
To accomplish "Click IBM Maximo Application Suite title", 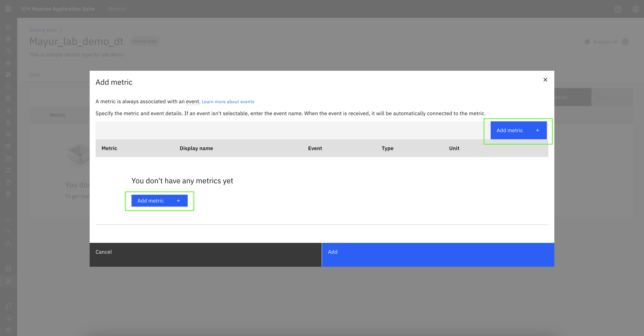I will pos(58,9).
